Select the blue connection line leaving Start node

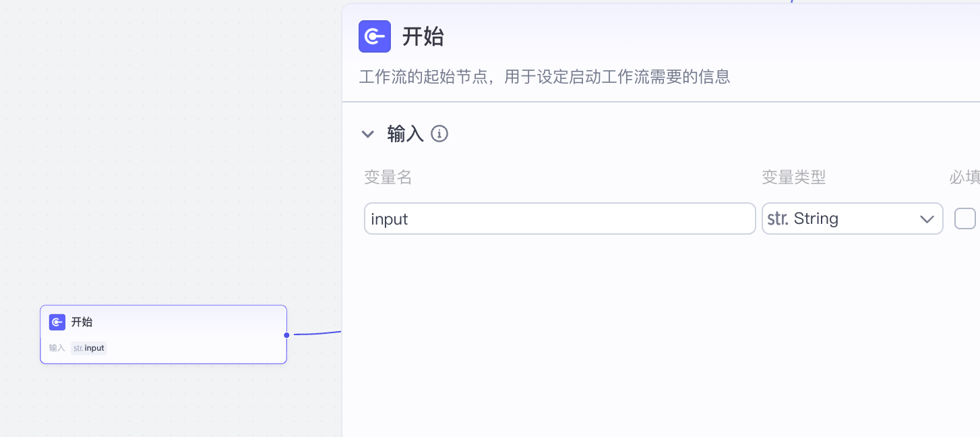pyautogui.click(x=317, y=334)
